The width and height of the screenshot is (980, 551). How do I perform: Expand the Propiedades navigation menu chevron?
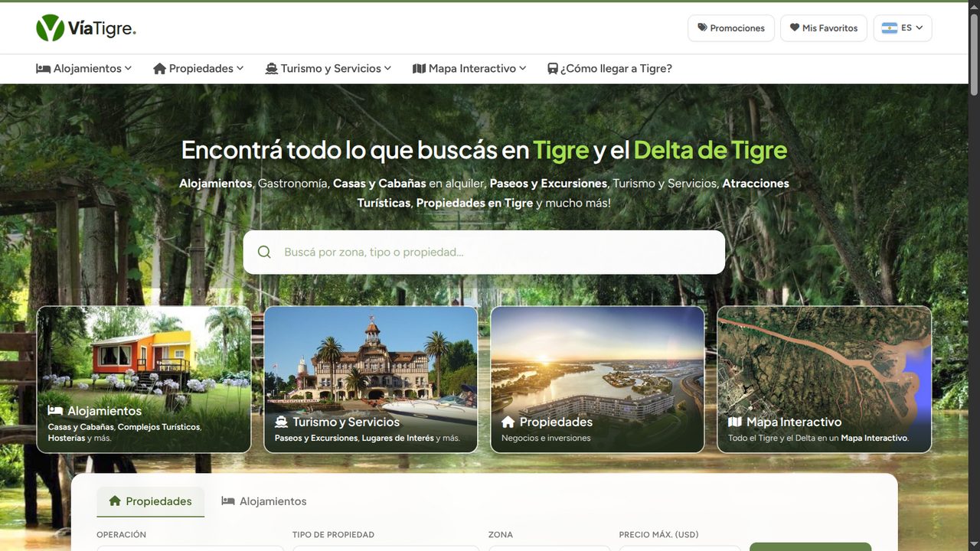pos(240,68)
